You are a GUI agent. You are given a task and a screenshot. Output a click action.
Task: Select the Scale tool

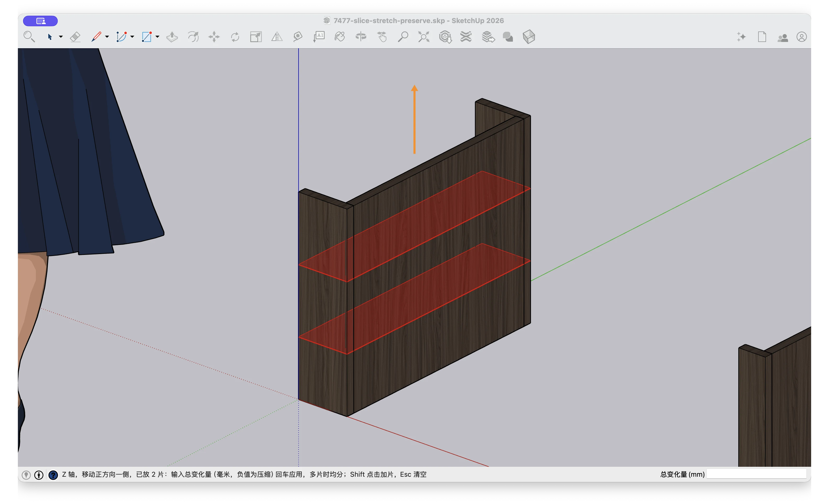pyautogui.click(x=256, y=37)
